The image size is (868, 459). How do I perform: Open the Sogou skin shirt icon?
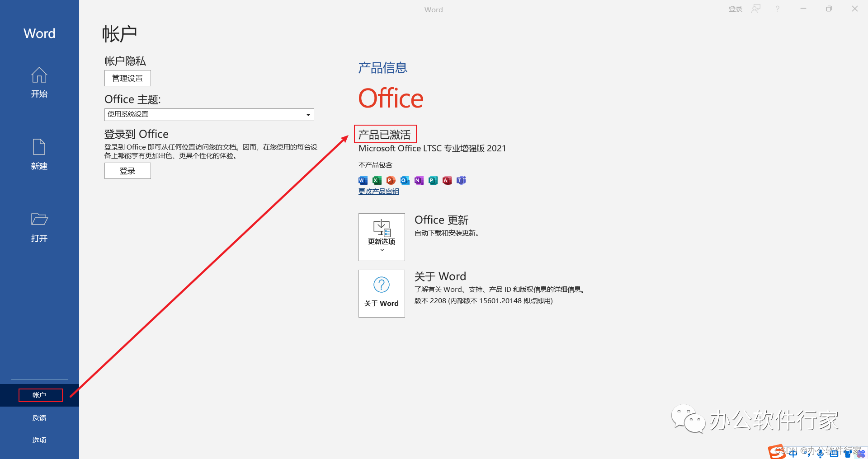coord(848,454)
